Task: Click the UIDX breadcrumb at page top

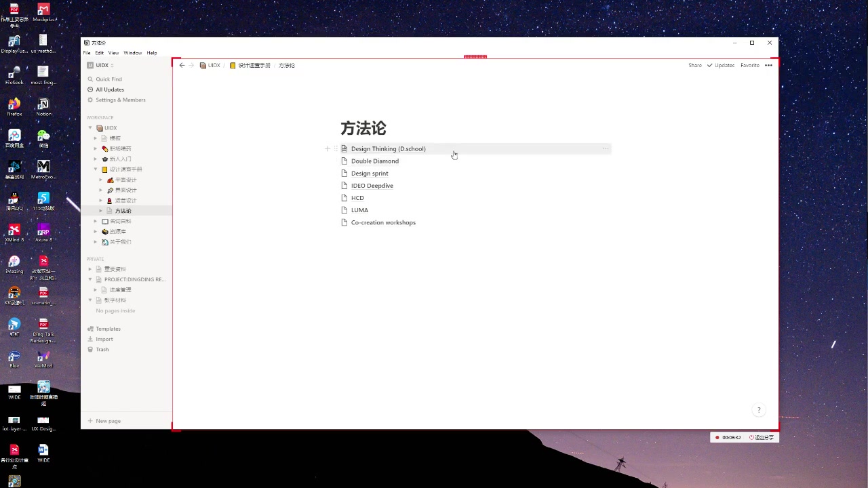Action: 214,65
